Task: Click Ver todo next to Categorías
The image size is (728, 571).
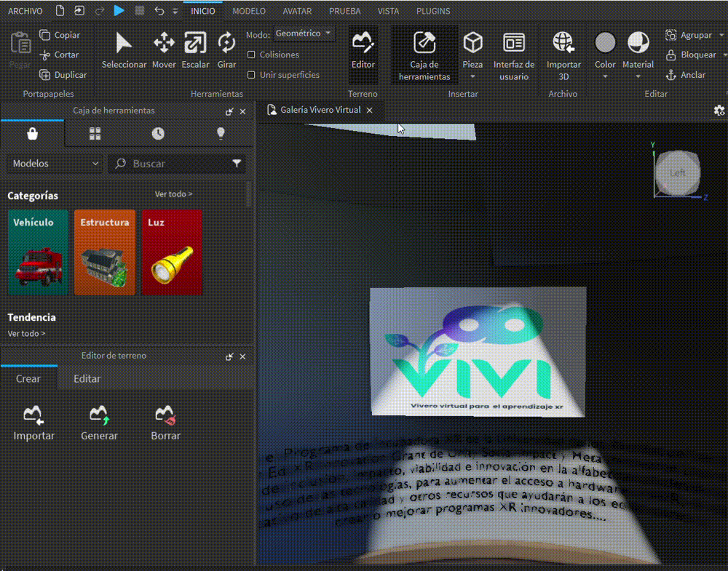Action: [x=173, y=194]
